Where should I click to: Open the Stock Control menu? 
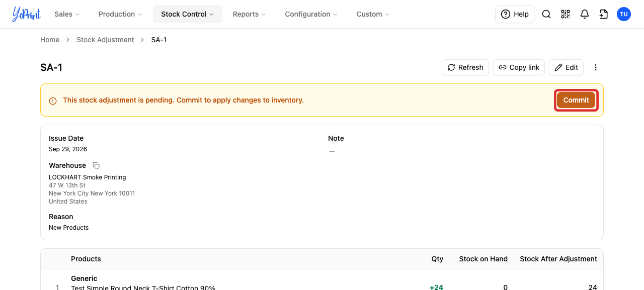click(x=187, y=14)
